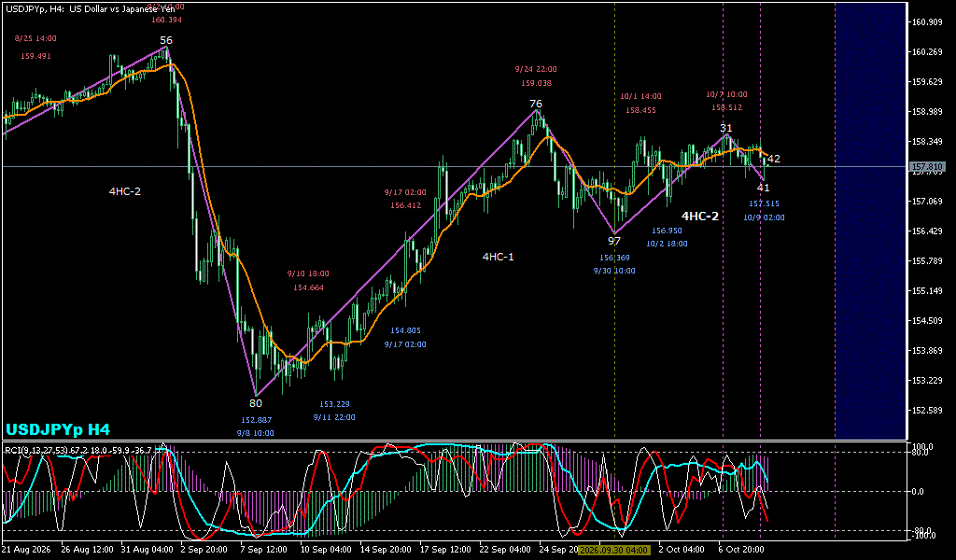
Task: Select the current price tag 157.810
Action: click(x=927, y=166)
